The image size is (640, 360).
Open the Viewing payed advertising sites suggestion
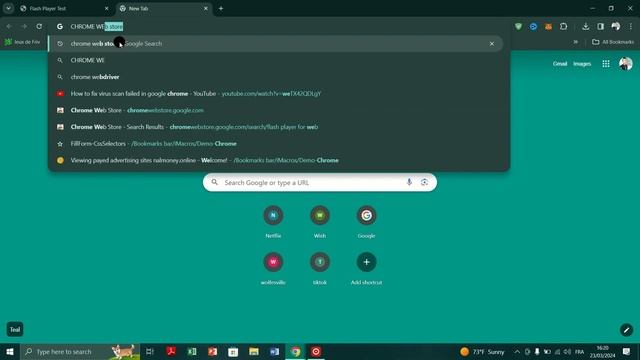pos(279,161)
